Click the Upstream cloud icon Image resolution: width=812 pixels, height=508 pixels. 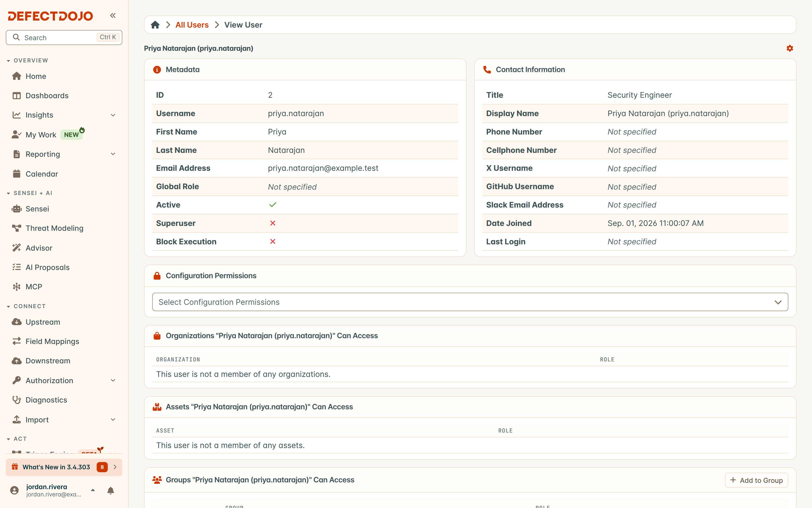[16, 322]
